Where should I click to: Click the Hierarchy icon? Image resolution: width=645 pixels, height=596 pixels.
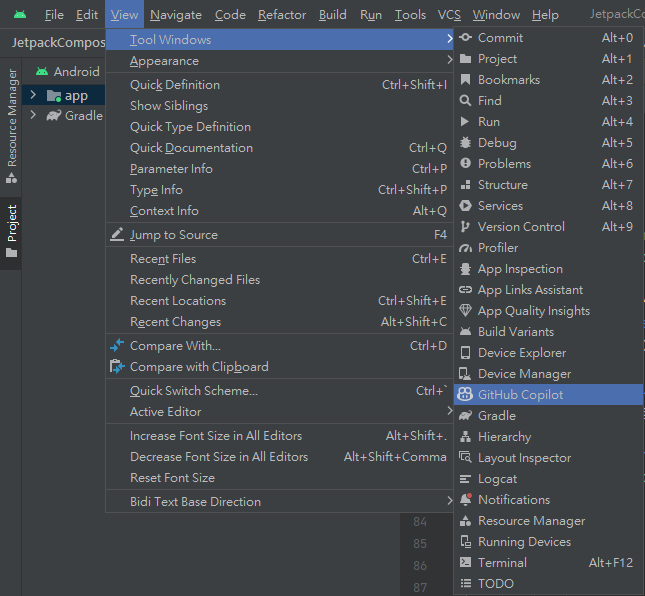pos(465,436)
